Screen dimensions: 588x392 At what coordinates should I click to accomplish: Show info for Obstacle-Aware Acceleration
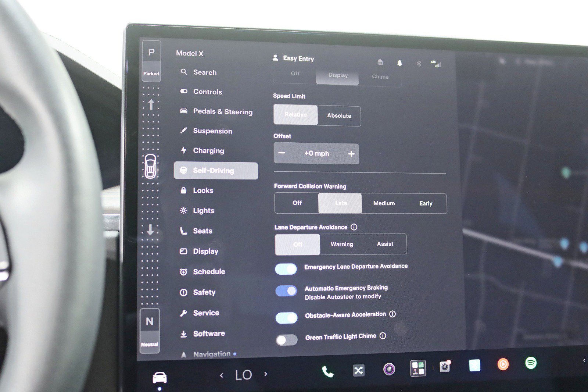pos(392,314)
